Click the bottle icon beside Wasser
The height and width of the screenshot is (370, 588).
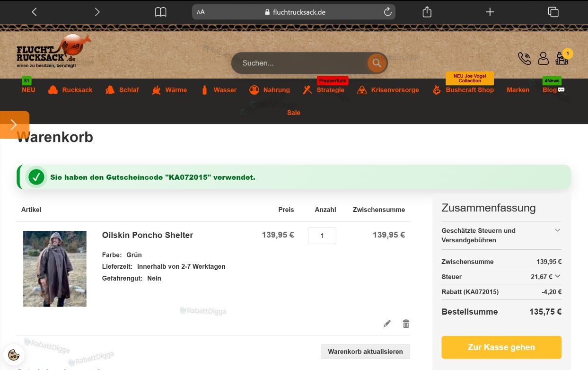[204, 90]
